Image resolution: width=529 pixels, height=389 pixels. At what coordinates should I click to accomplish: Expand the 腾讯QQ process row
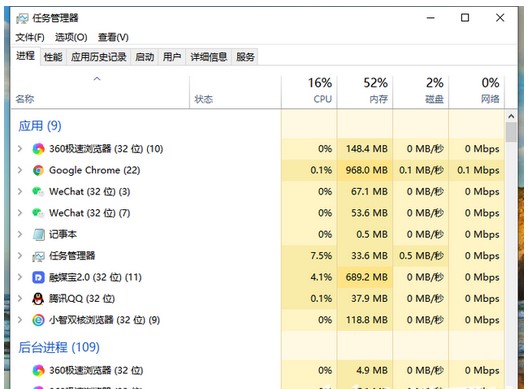(20, 299)
